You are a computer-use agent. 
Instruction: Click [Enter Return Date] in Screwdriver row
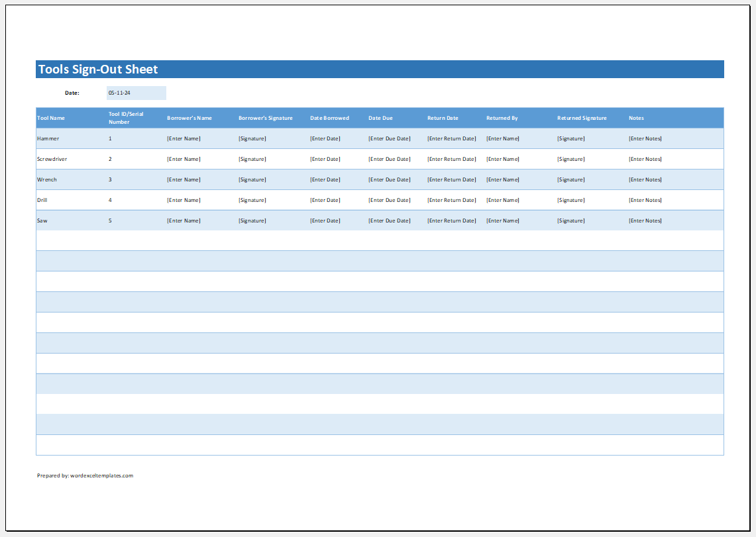452,159
